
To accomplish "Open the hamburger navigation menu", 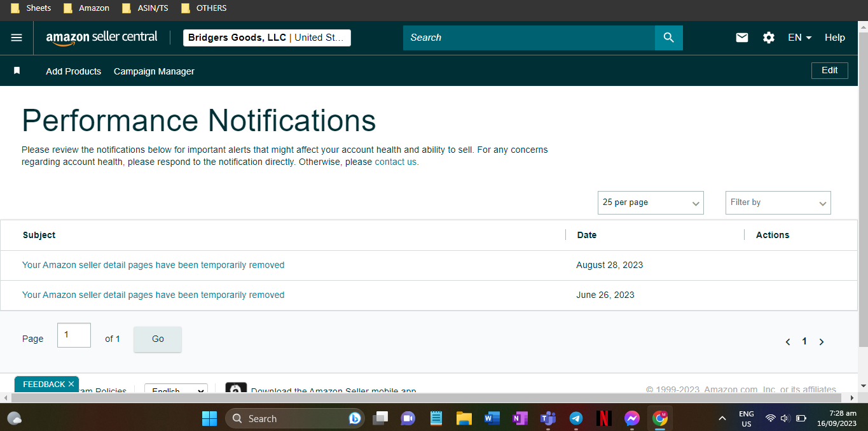I will 17,38.
